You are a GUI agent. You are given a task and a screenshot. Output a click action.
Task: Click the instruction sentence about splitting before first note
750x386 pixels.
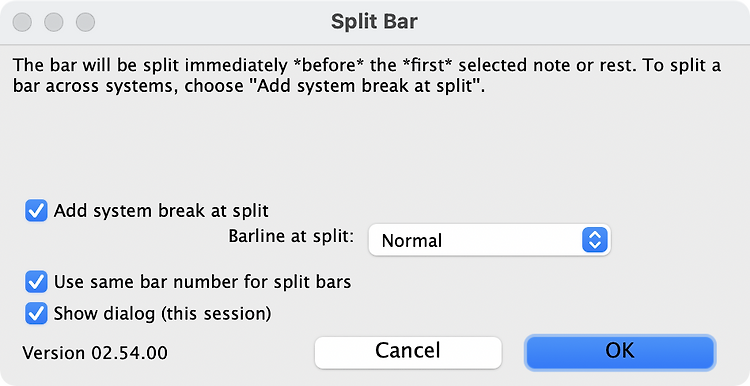pyautogui.click(x=325, y=65)
